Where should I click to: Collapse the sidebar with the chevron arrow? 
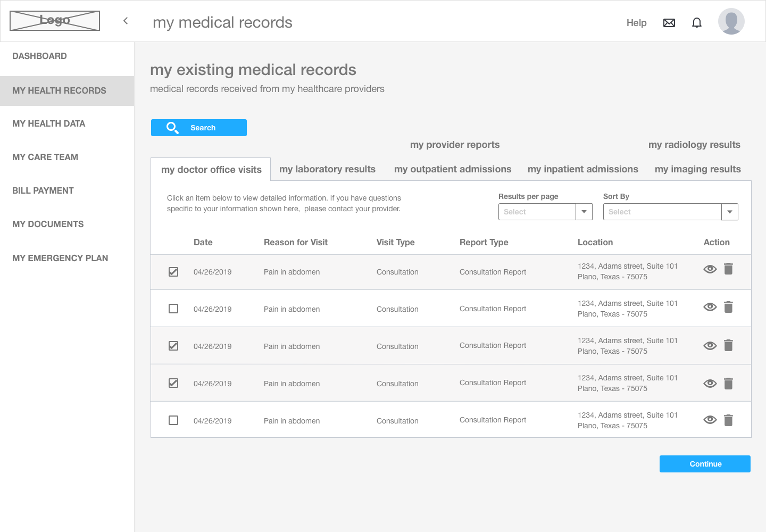pyautogui.click(x=126, y=21)
